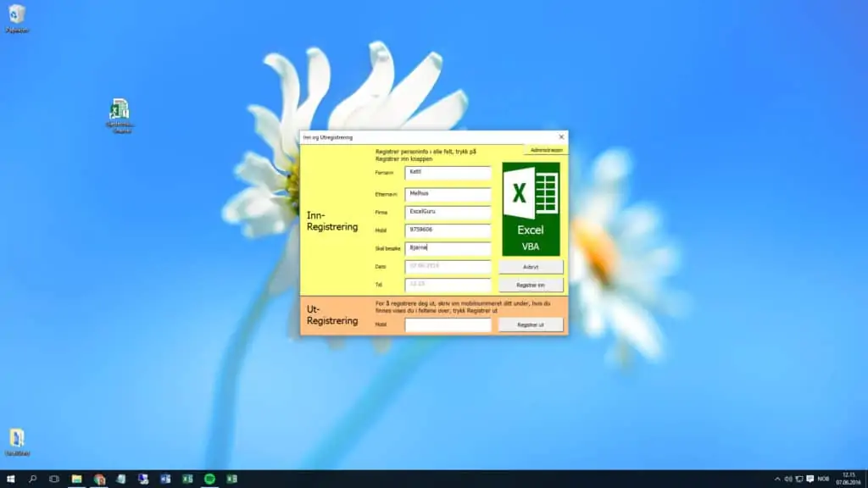The image size is (868, 488).
Task: Focus the Firma input field
Action: pos(448,213)
